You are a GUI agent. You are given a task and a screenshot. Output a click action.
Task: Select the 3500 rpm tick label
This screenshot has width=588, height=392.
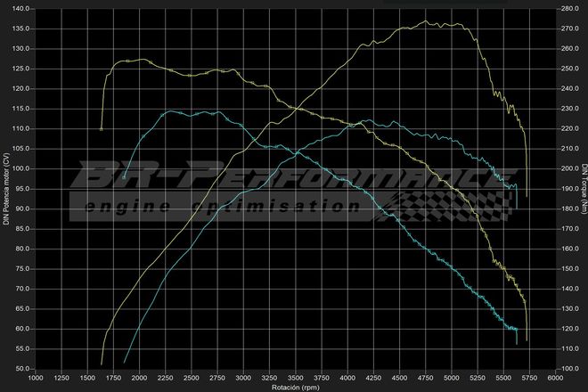(x=297, y=378)
